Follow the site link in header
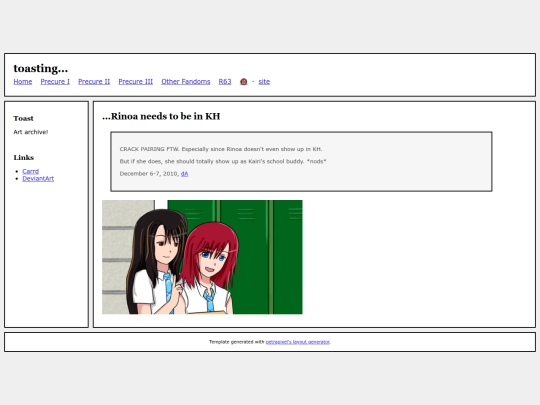This screenshot has height=405, width=540. click(264, 82)
